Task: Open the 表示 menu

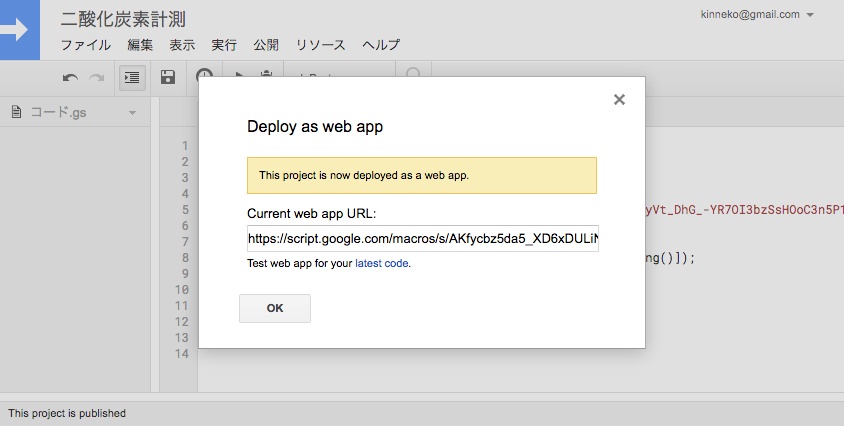Action: click(x=182, y=45)
